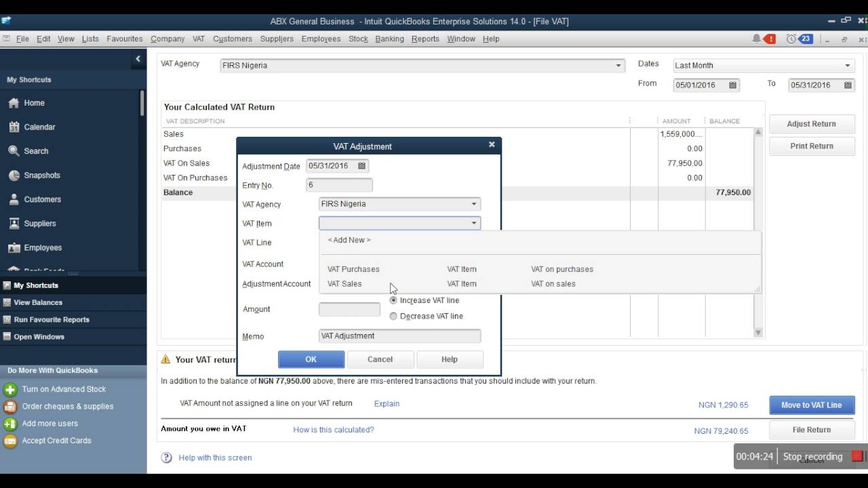Click the Amount input field
This screenshot has height=488, width=868.
(x=349, y=310)
